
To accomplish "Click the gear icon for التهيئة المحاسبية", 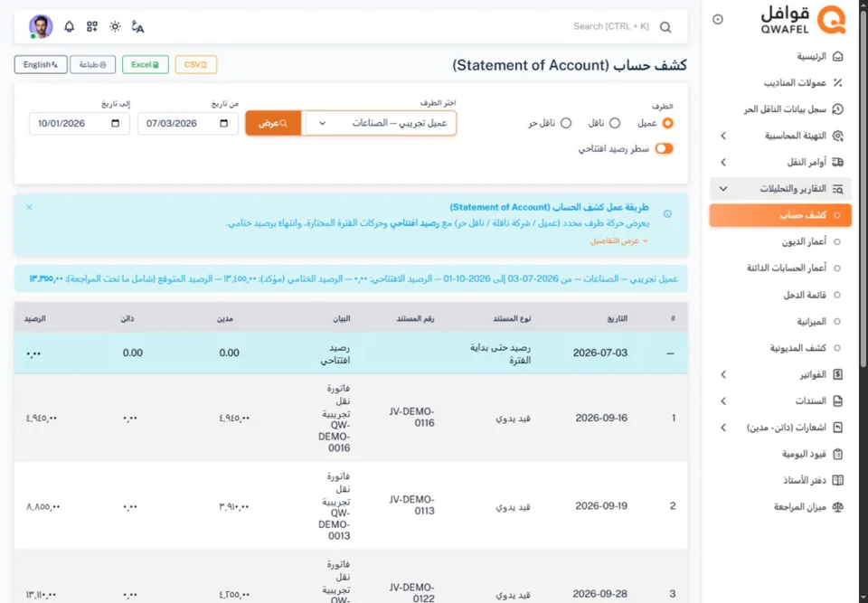I will coord(837,136).
